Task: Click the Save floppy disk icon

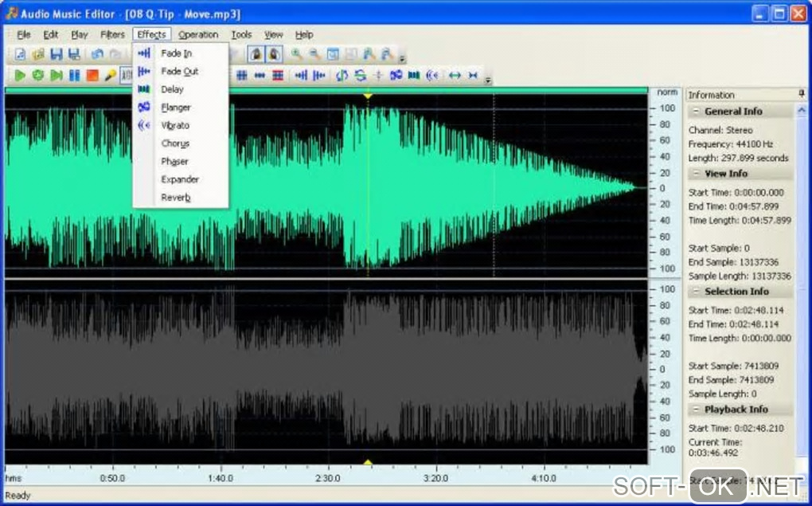Action: pyautogui.click(x=57, y=54)
